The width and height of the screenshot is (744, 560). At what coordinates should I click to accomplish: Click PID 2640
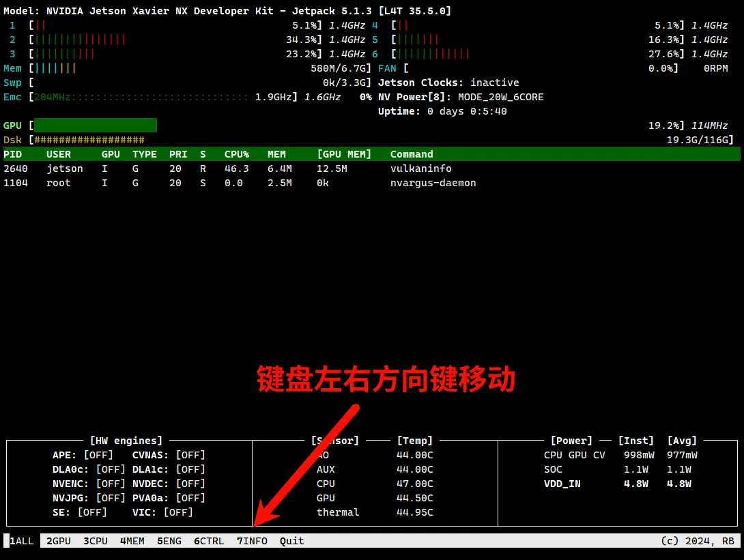16,168
